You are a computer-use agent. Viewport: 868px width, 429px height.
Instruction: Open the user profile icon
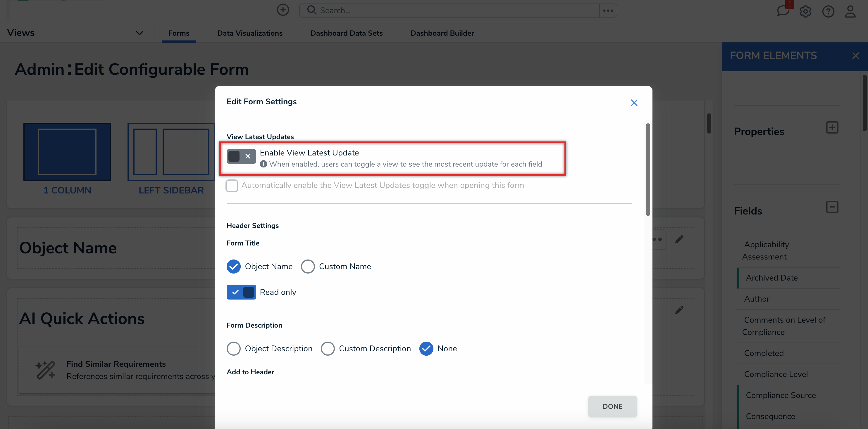pyautogui.click(x=850, y=11)
